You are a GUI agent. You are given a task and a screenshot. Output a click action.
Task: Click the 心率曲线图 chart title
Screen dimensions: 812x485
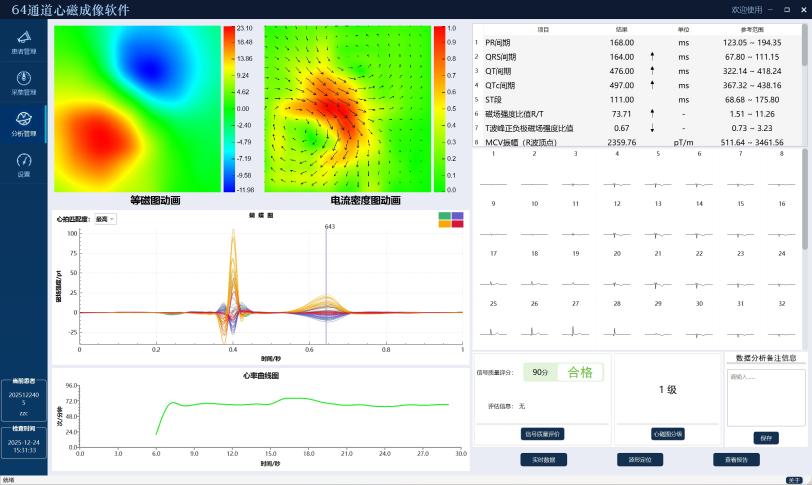pyautogui.click(x=261, y=375)
